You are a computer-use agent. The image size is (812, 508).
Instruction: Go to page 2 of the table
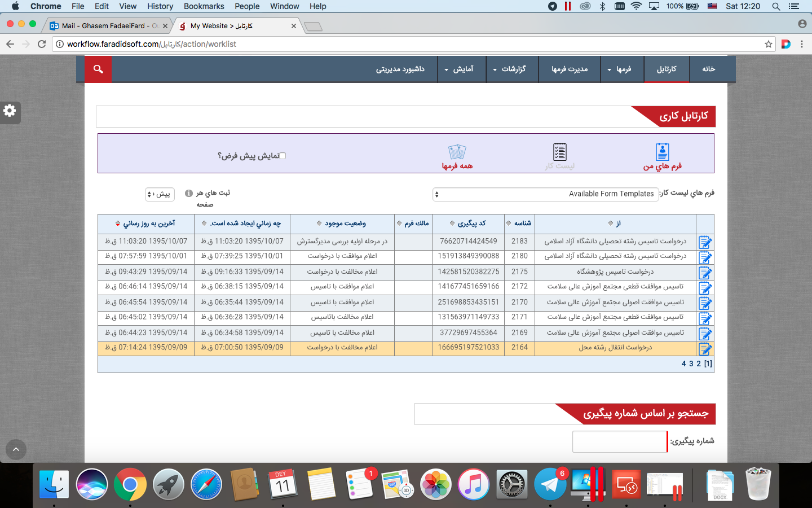[699, 364]
